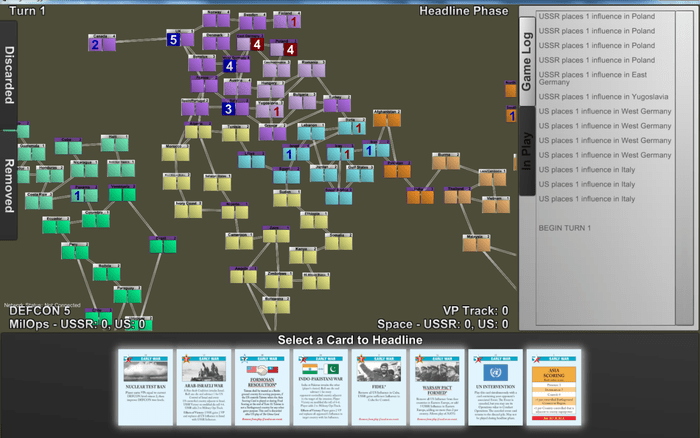Select the Turkey country node
Viewport: 700px width, 438px height.
pyautogui.click(x=337, y=103)
